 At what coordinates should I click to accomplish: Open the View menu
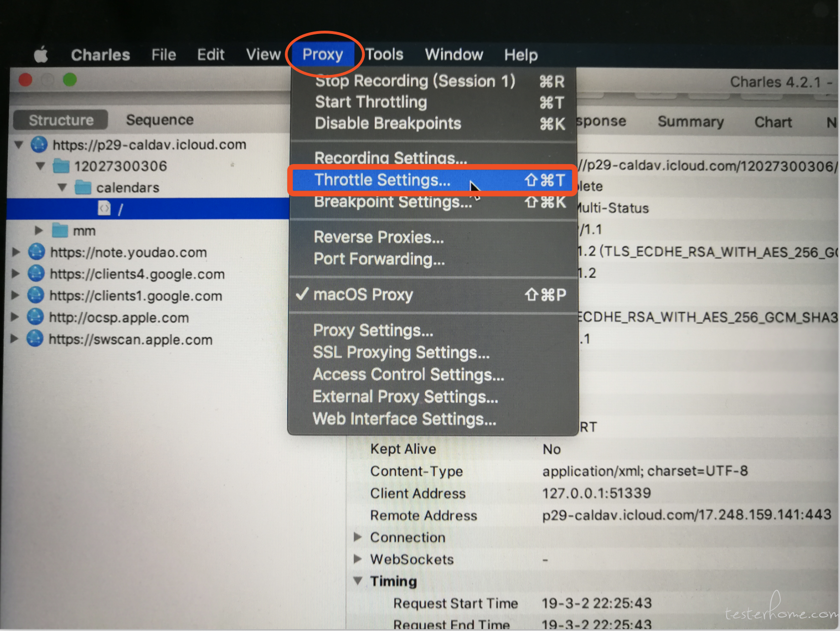click(x=263, y=55)
